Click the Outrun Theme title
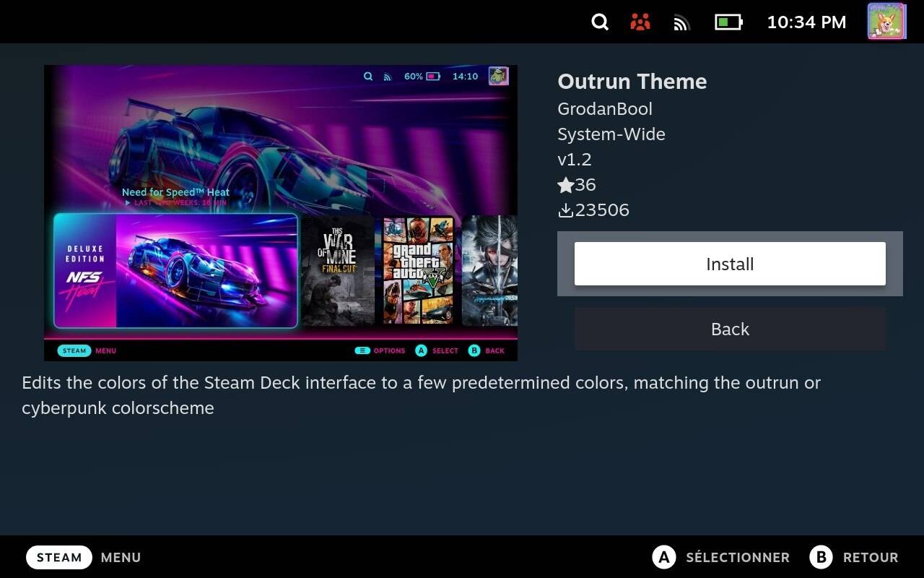924x578 pixels. tap(632, 82)
